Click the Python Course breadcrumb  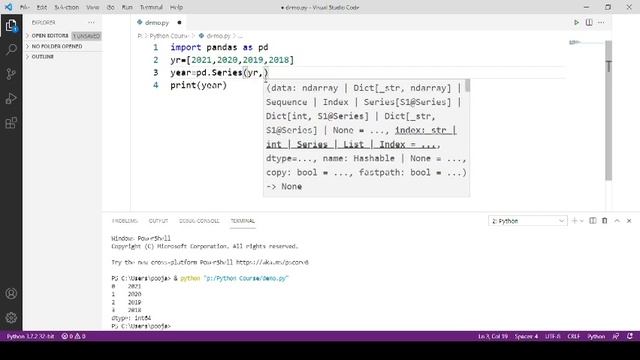pyautogui.click(x=168, y=36)
